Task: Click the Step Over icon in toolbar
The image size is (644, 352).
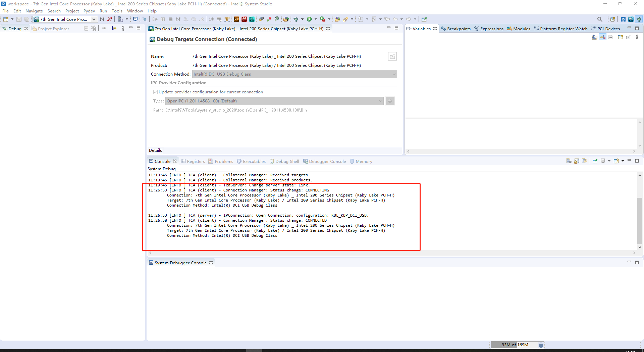Action: tap(194, 19)
